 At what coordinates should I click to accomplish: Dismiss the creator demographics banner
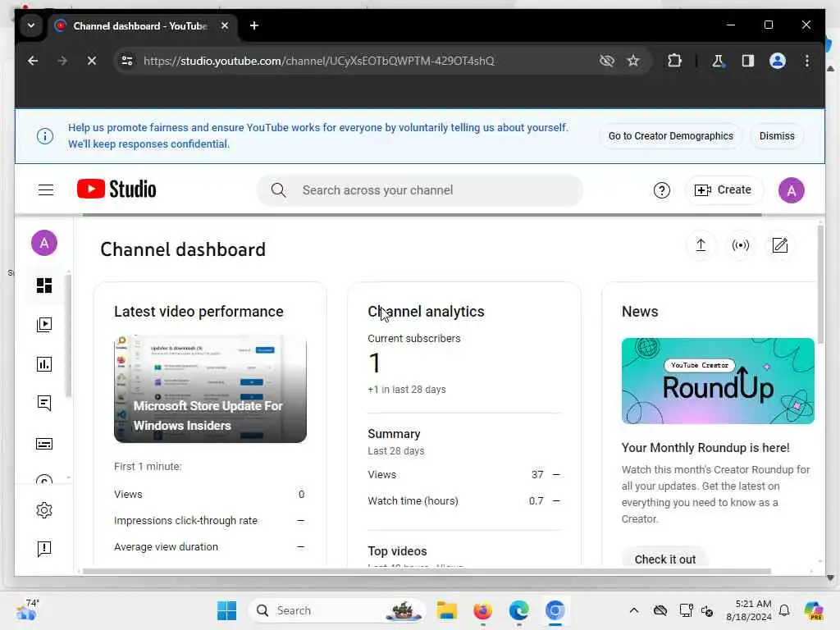click(777, 136)
